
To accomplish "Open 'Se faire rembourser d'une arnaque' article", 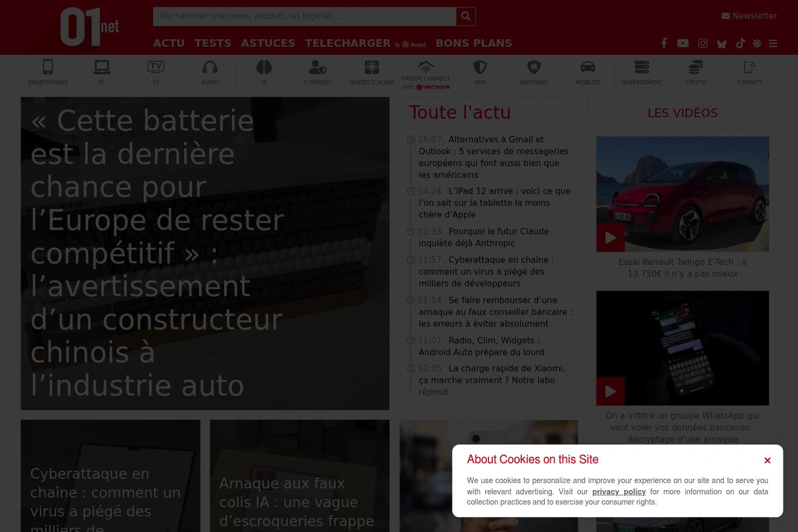I will coord(495,312).
